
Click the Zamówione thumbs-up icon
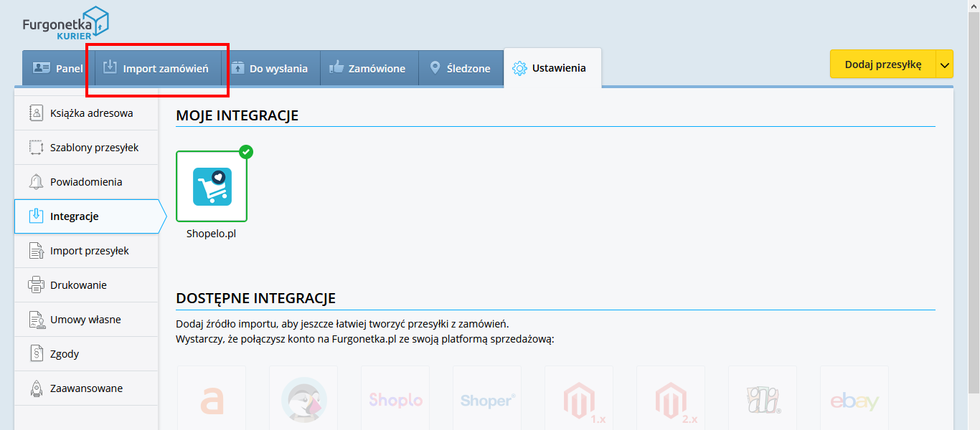coord(336,68)
